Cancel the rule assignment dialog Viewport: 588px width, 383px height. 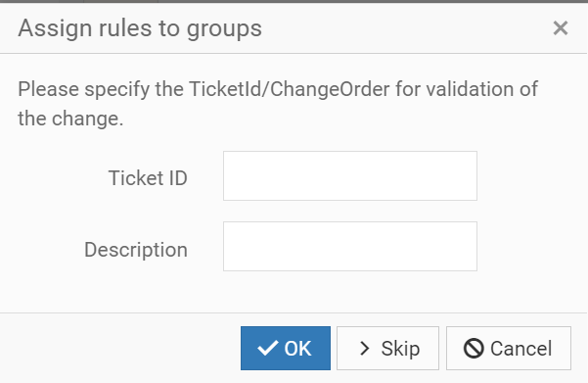pos(509,348)
